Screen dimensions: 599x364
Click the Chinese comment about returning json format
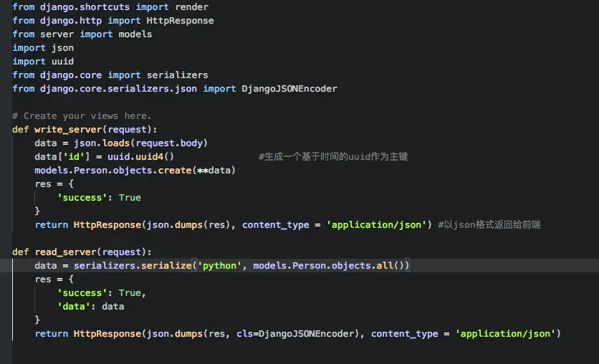[489, 225]
